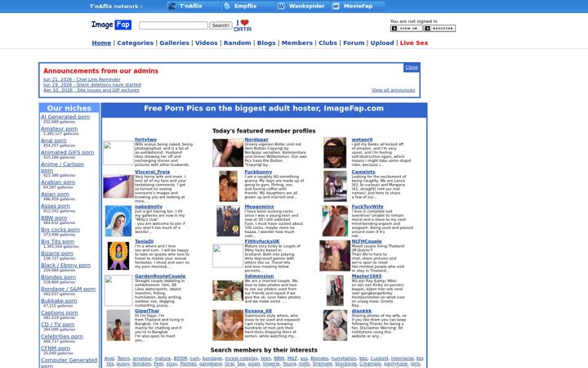The width and height of the screenshot is (588, 368).
Task: Open the GardenRouteCouple member profile link
Action: tap(160, 276)
